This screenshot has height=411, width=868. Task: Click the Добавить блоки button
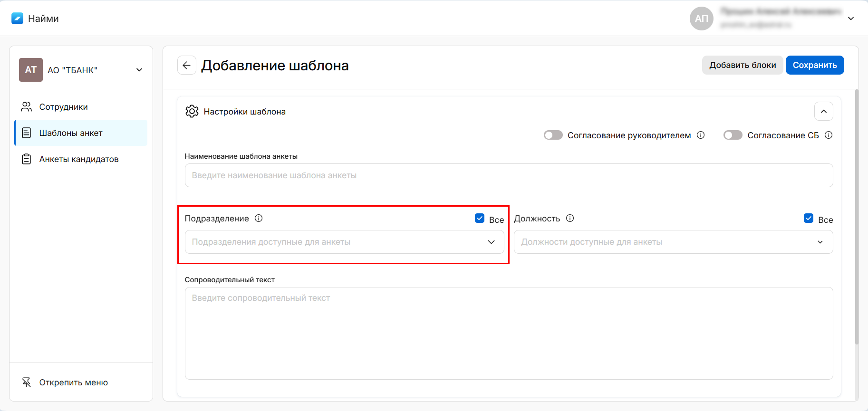coord(742,65)
